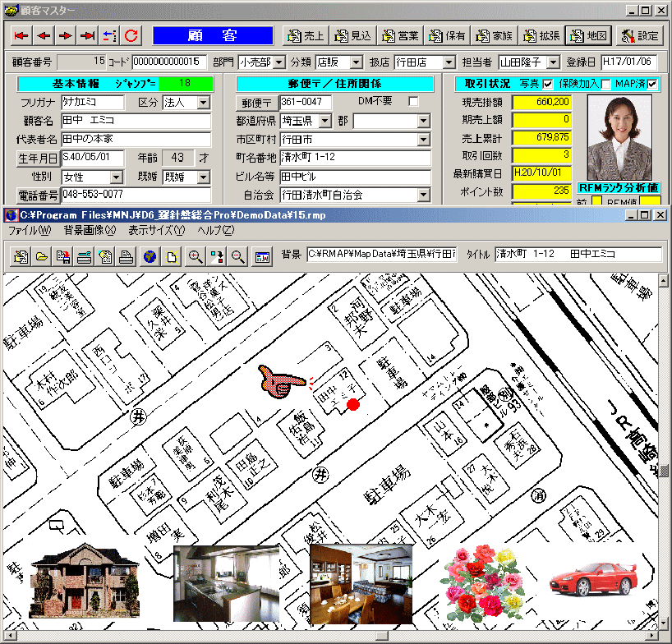Toggle the 保険加入 checkbox
Image resolution: width=672 pixels, height=644 pixels.
(x=605, y=84)
